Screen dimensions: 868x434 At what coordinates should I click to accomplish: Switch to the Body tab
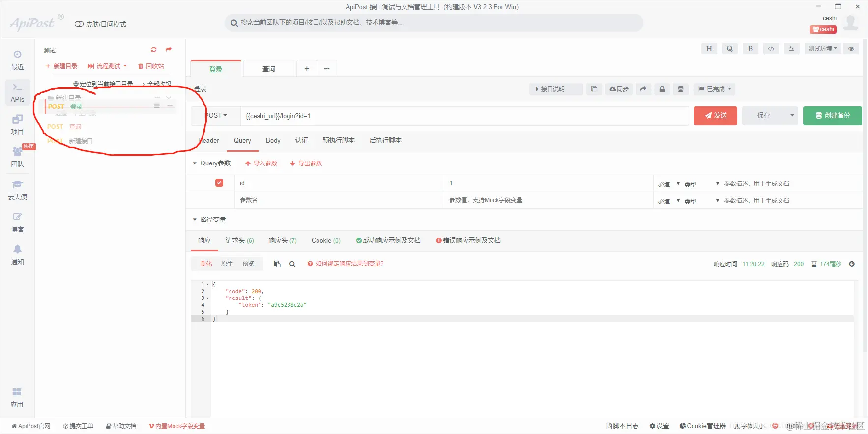273,141
